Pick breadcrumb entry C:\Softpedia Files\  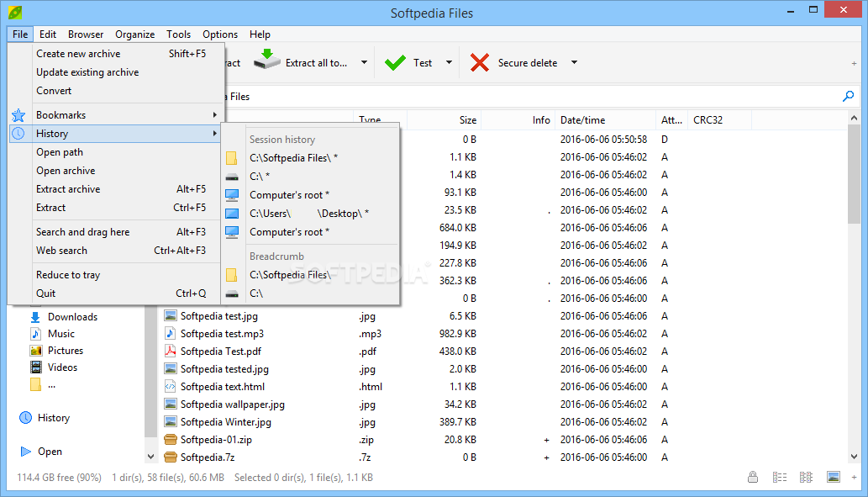point(311,275)
